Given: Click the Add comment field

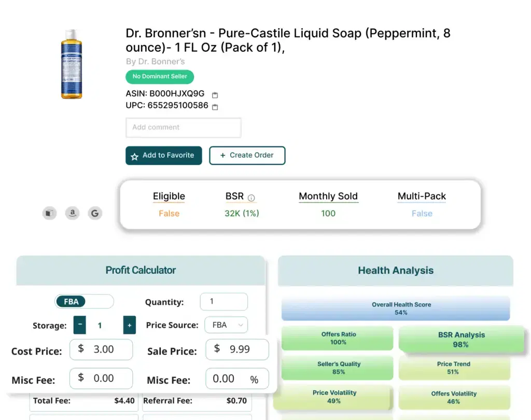Looking at the screenshot, I should (183, 128).
